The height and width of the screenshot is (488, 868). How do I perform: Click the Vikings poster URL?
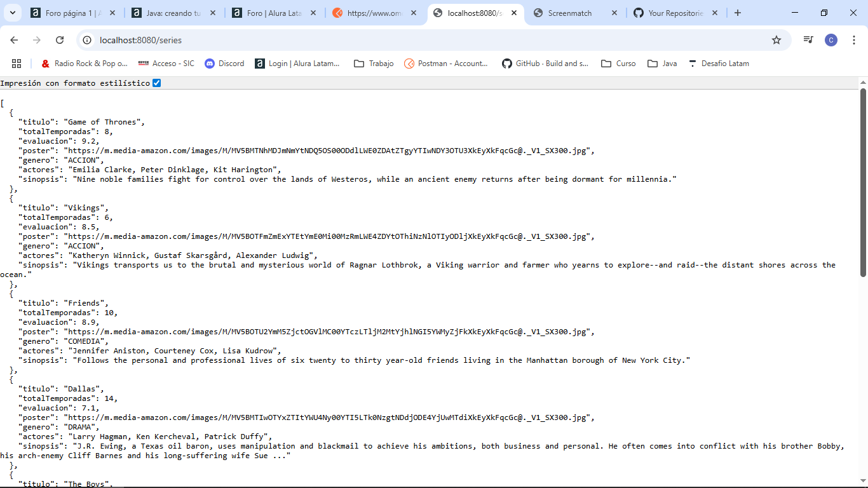tap(329, 236)
